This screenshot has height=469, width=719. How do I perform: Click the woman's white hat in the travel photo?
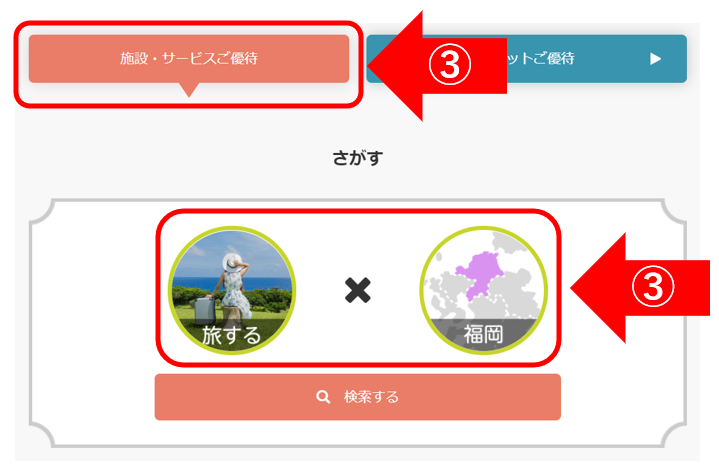234,263
